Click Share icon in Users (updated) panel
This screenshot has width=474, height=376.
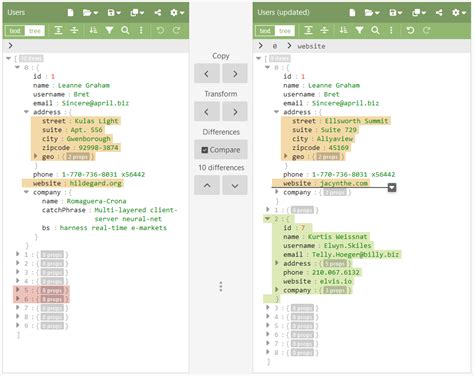(439, 13)
